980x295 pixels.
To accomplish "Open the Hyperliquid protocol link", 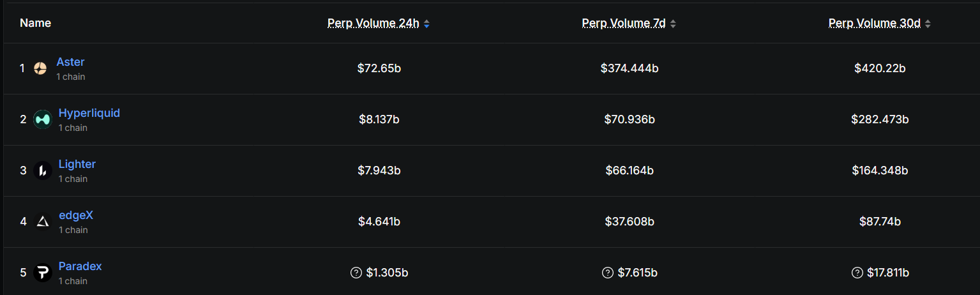I will (x=89, y=113).
